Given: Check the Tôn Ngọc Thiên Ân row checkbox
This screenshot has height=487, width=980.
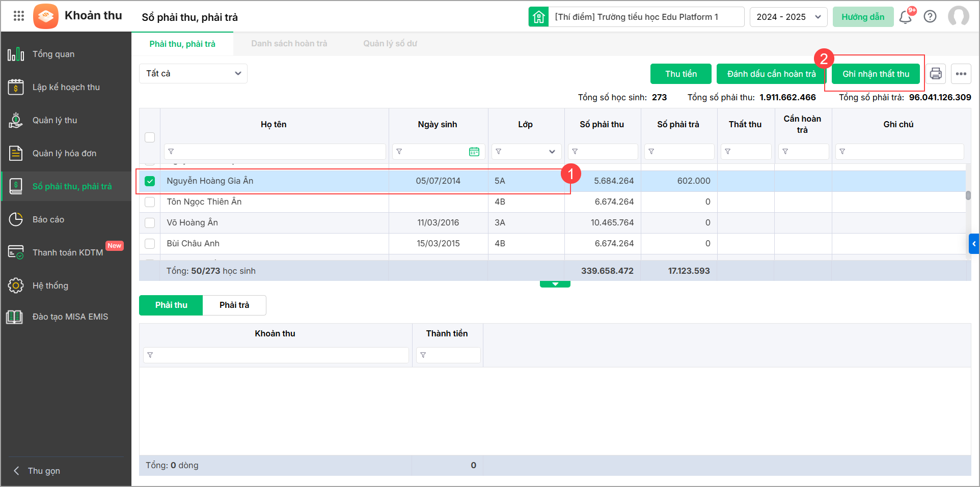Looking at the screenshot, I should click(x=150, y=202).
